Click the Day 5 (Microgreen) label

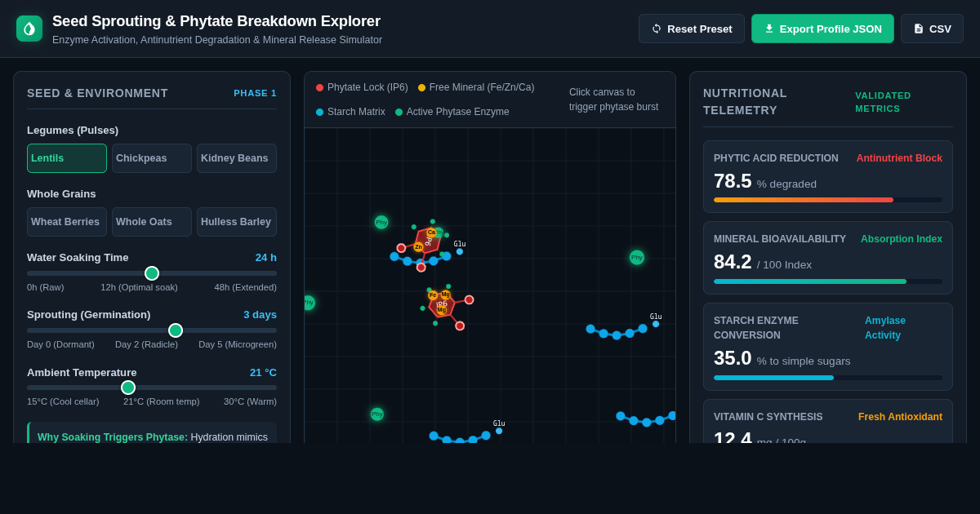click(238, 344)
